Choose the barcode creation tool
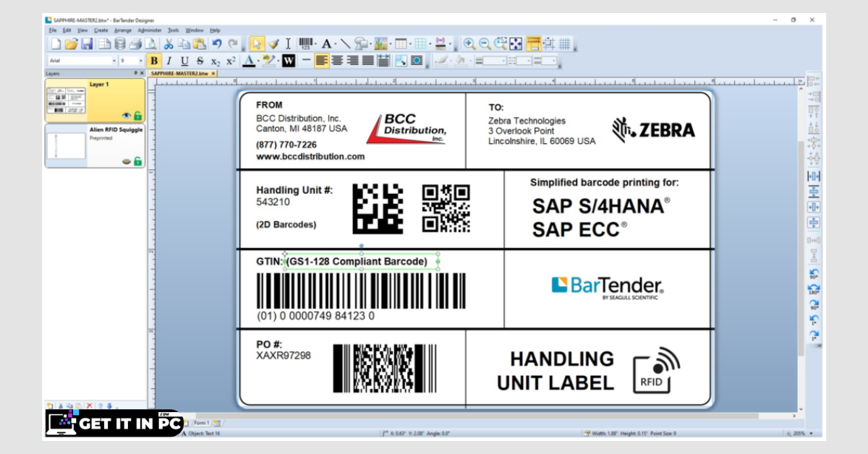 coord(306,43)
